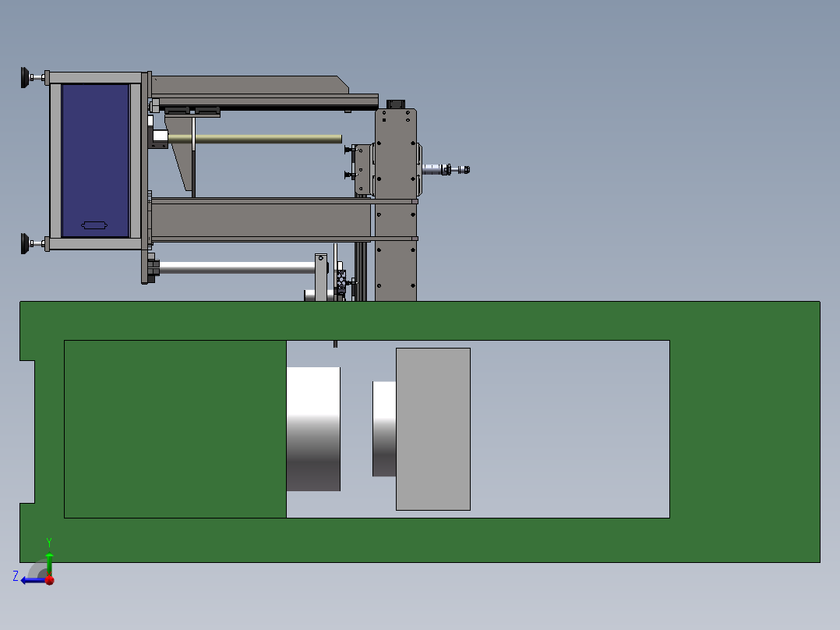Click the 'Y' axis label
The height and width of the screenshot is (630, 840).
[x=49, y=543]
